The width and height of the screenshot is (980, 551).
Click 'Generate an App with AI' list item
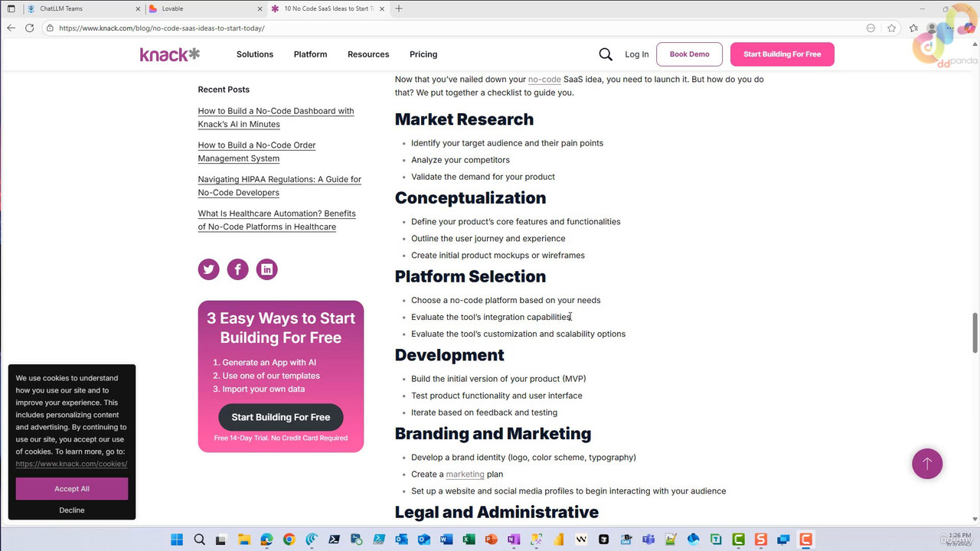click(x=269, y=363)
